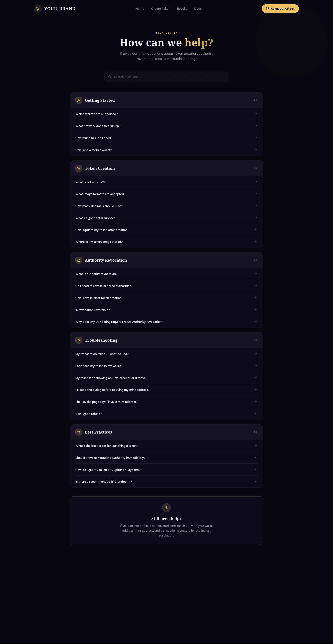
Task: Click the coins icon beside Token Creation
Action: pos(79,168)
